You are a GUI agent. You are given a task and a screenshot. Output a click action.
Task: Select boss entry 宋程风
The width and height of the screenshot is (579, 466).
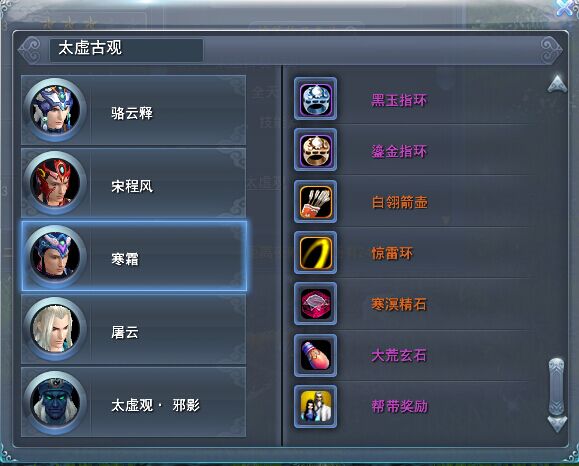click(x=133, y=183)
